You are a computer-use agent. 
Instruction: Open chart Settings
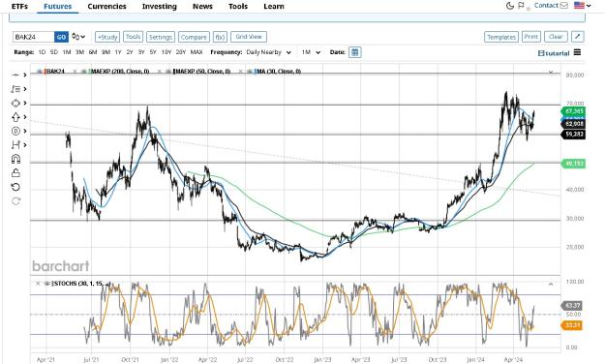(x=161, y=37)
